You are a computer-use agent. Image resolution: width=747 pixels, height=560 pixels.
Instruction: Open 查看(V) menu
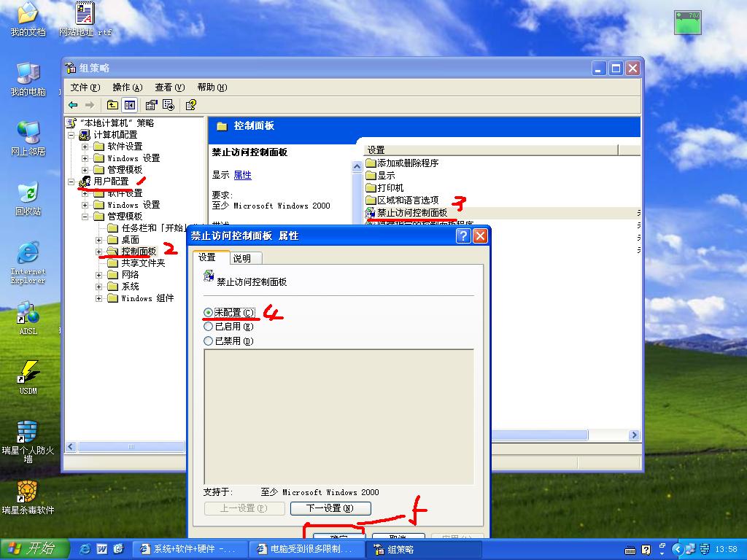tap(169, 87)
